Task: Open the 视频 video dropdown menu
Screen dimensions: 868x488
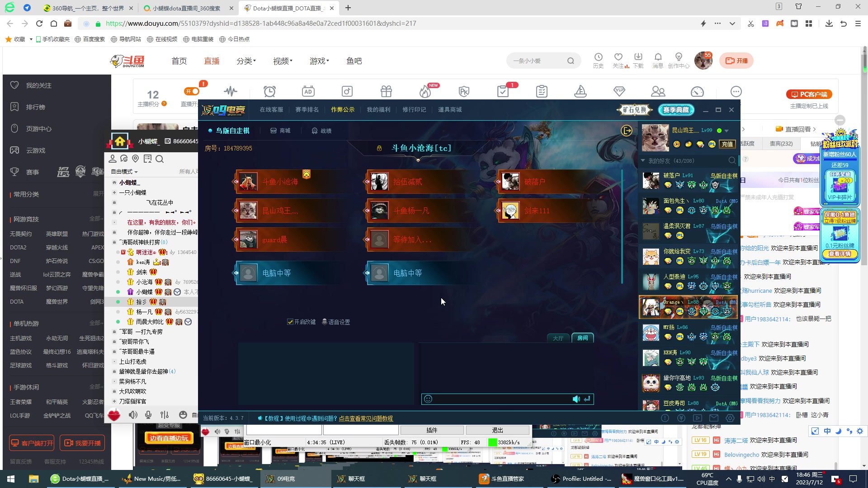Action: [x=283, y=61]
